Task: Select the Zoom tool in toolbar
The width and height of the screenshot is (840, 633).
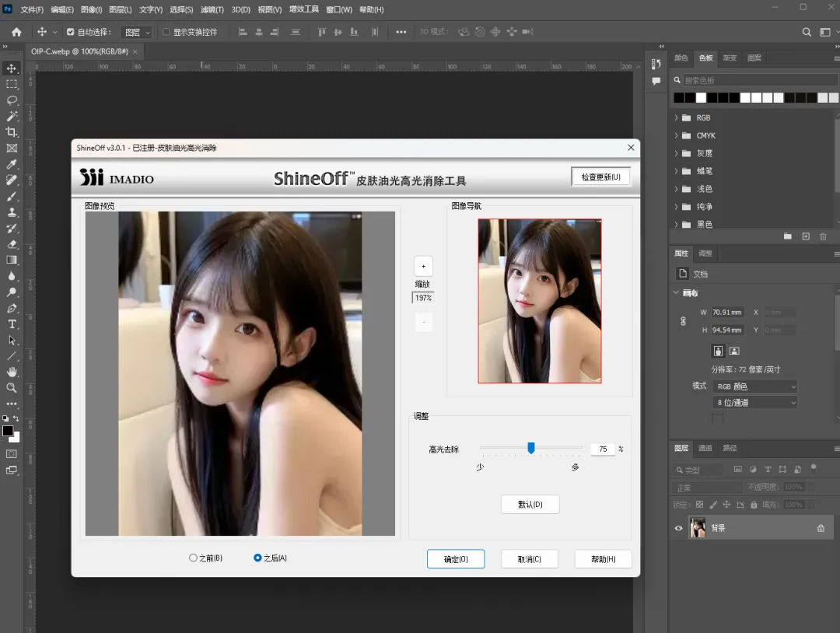Action: click(x=12, y=387)
